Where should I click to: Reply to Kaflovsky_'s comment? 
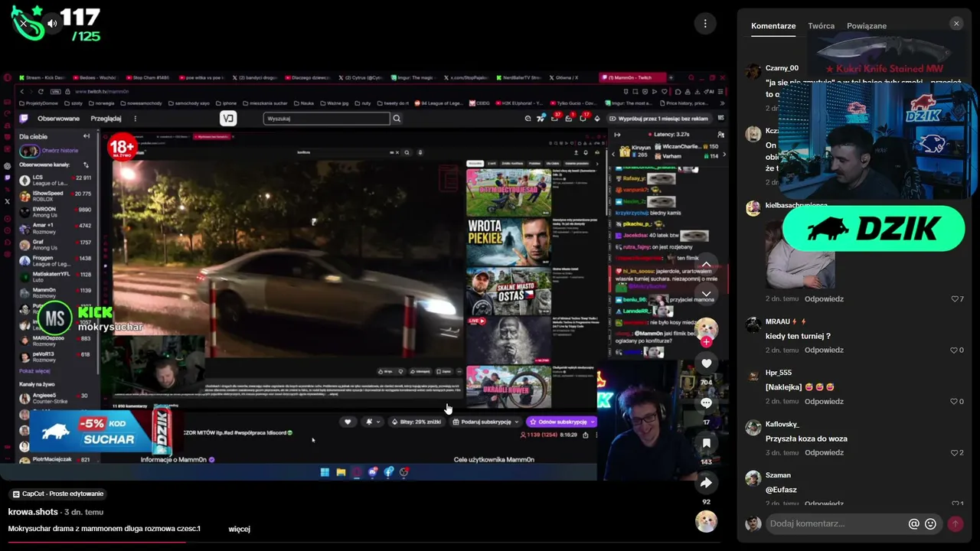point(824,453)
